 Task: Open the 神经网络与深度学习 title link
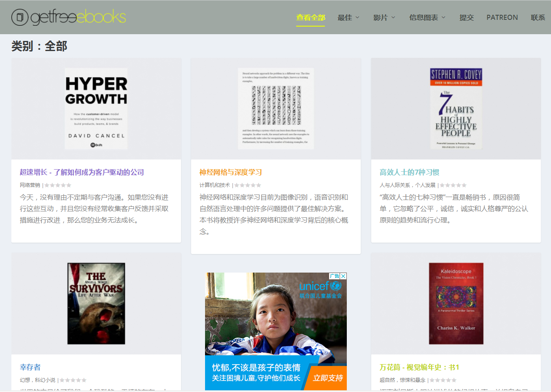click(x=231, y=172)
